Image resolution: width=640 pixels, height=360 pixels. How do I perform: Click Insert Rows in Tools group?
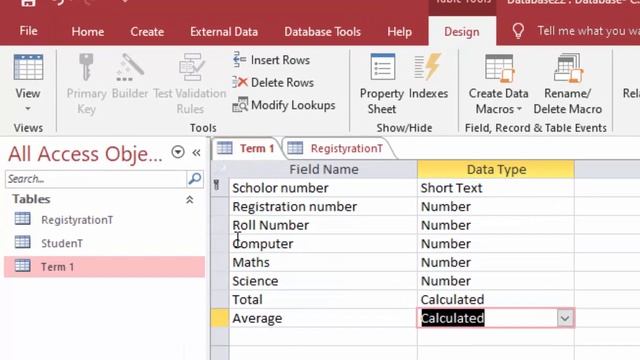271,60
